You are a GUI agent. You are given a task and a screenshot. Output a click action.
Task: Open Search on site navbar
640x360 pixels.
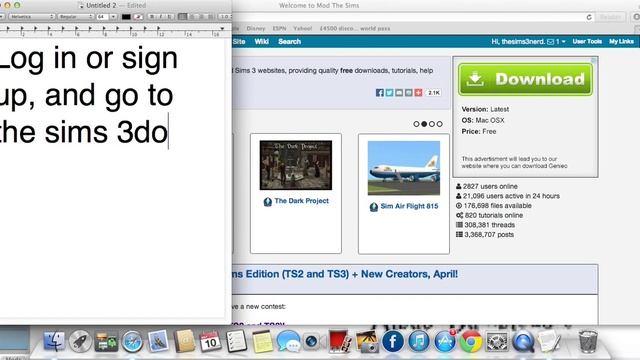tap(289, 42)
